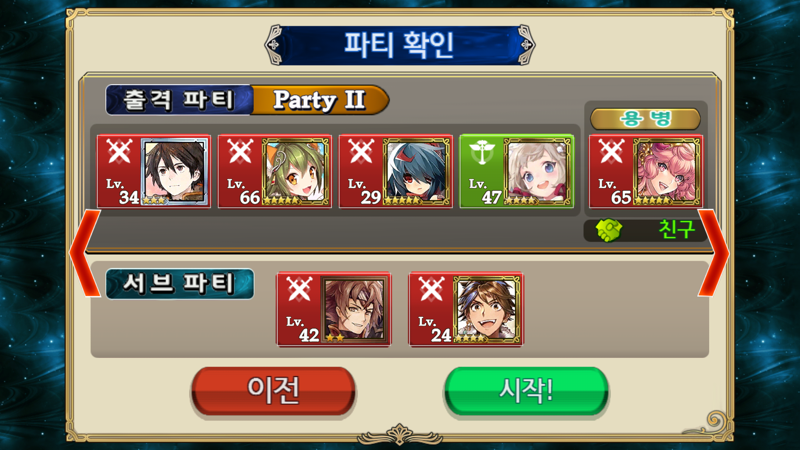Select the Lv. 24 sub party character portrait
This screenshot has width=800, height=450.
click(487, 309)
